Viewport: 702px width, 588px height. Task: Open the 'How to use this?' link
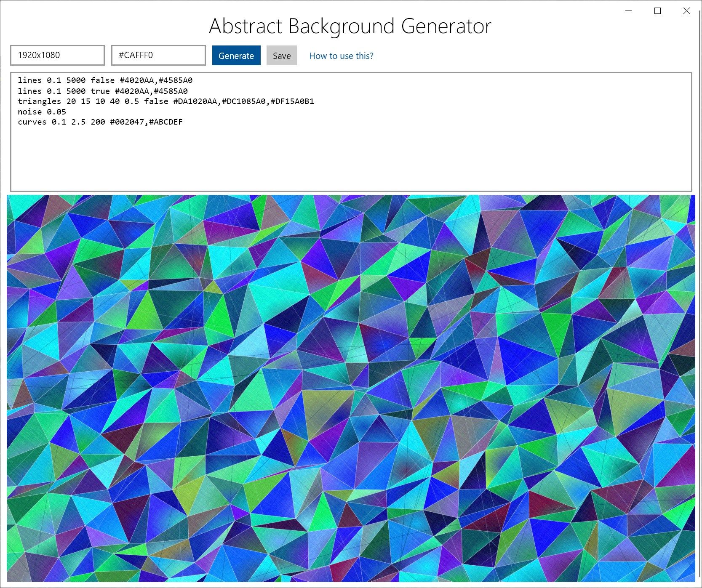coord(341,56)
